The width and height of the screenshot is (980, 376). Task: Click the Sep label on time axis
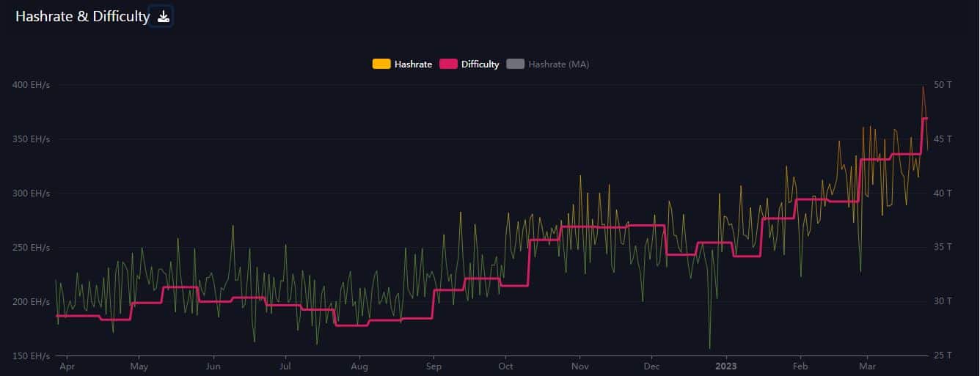(x=434, y=366)
